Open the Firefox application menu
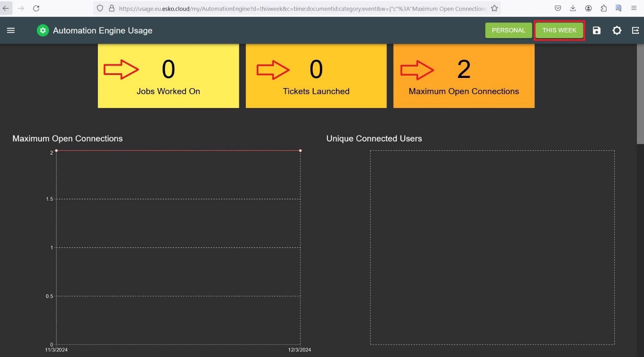644x357 pixels. [x=634, y=8]
